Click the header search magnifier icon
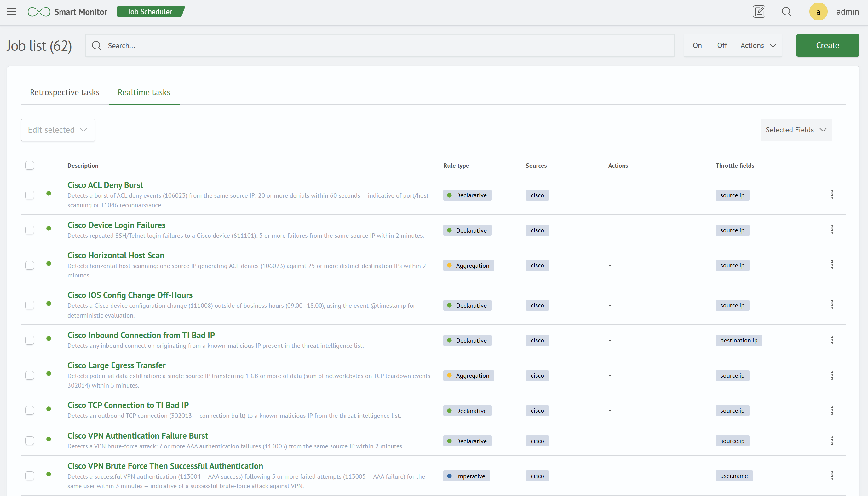This screenshot has width=868, height=496. pyautogui.click(x=786, y=12)
